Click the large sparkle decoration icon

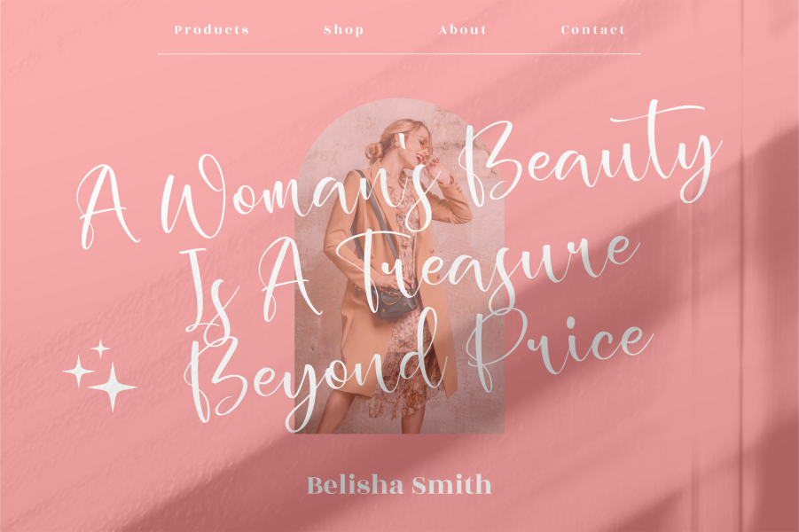[114, 386]
